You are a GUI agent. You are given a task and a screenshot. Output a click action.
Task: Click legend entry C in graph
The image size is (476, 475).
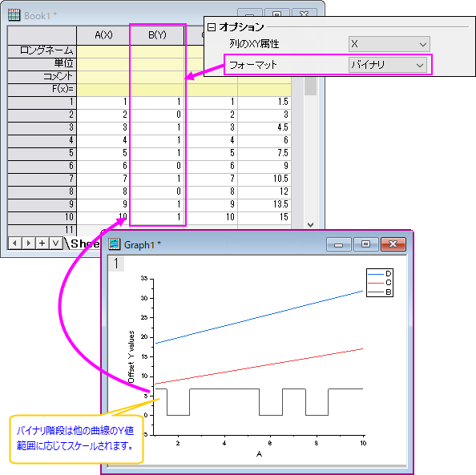[x=380, y=283]
